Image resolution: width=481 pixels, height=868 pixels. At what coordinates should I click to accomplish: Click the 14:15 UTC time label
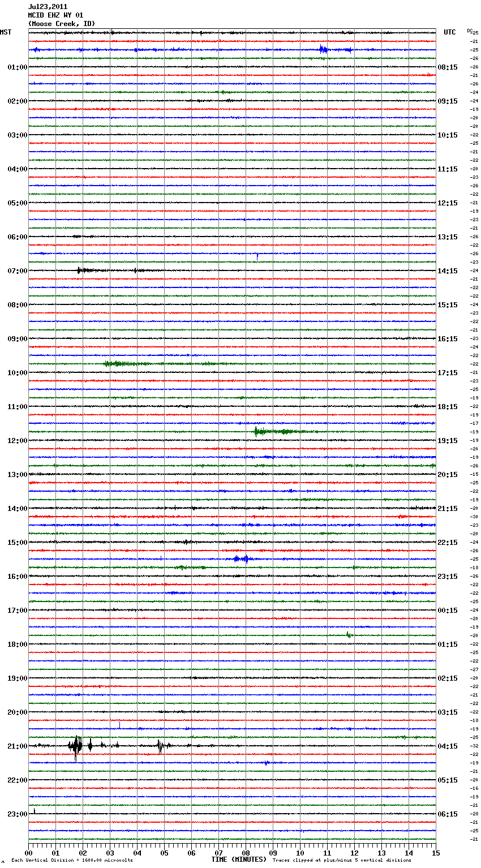tap(448, 271)
